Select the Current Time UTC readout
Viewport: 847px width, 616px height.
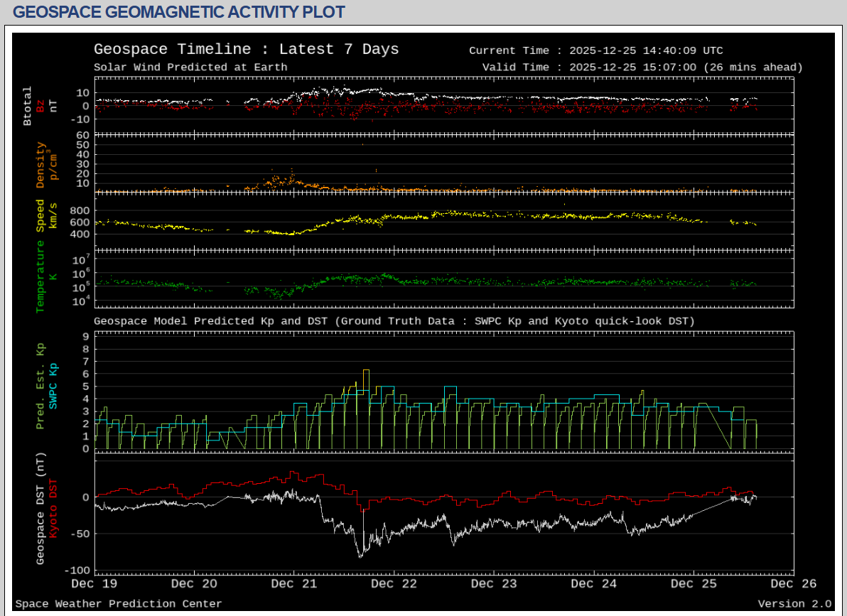pyautogui.click(x=595, y=50)
